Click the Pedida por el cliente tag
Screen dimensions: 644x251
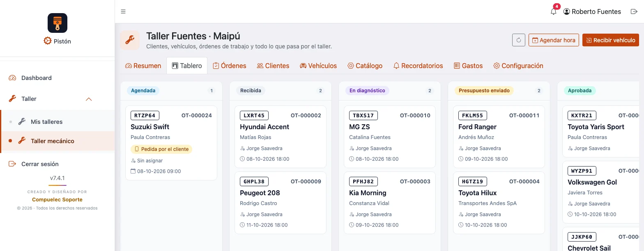point(161,149)
